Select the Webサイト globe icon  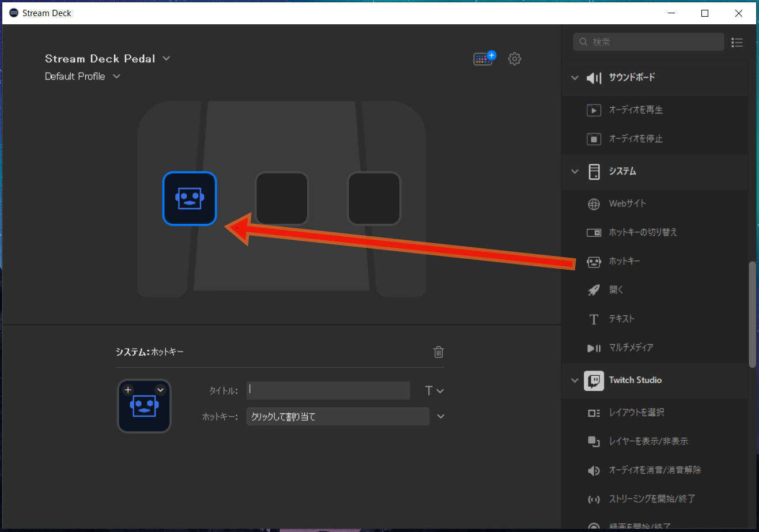(594, 204)
